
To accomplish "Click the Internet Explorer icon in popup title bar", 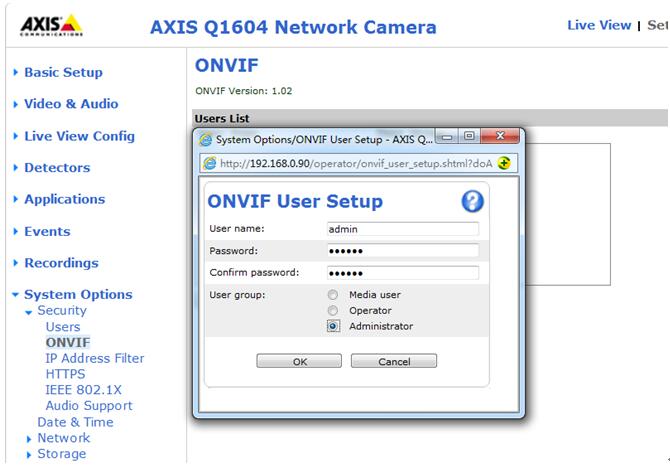I will (206, 139).
